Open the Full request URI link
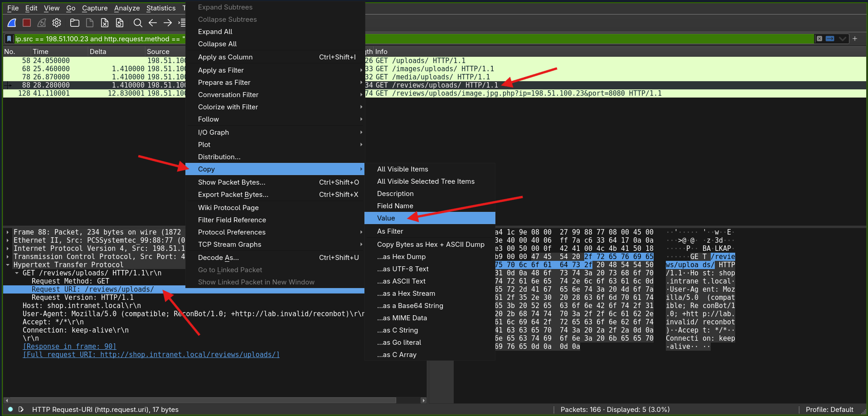Image resolution: width=868 pixels, height=416 pixels. click(151, 355)
